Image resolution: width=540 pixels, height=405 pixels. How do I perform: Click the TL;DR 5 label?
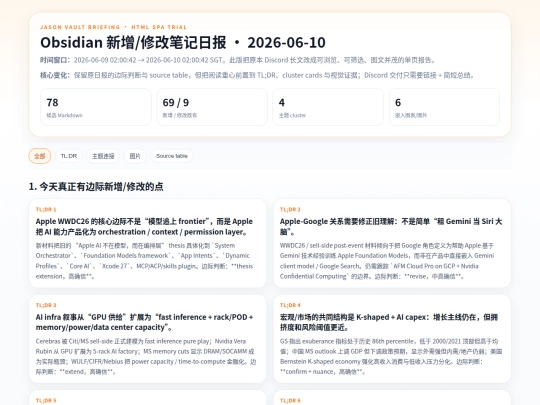(46, 401)
